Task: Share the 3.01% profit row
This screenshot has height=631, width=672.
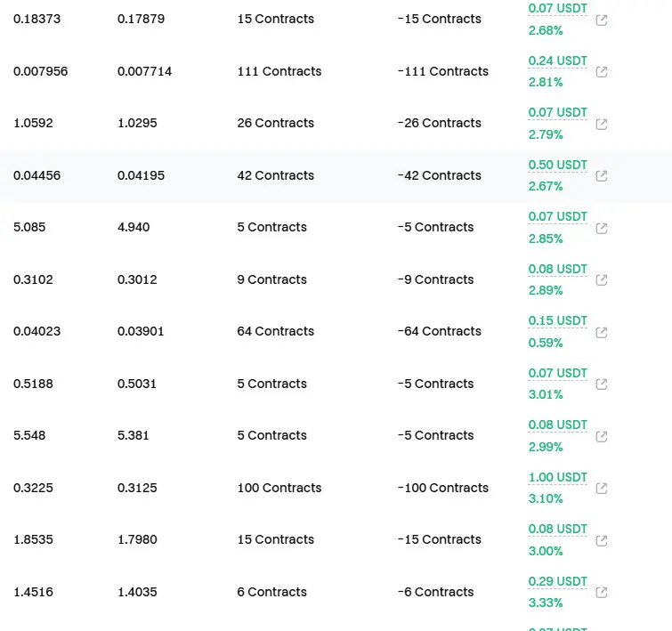Action: pos(602,384)
